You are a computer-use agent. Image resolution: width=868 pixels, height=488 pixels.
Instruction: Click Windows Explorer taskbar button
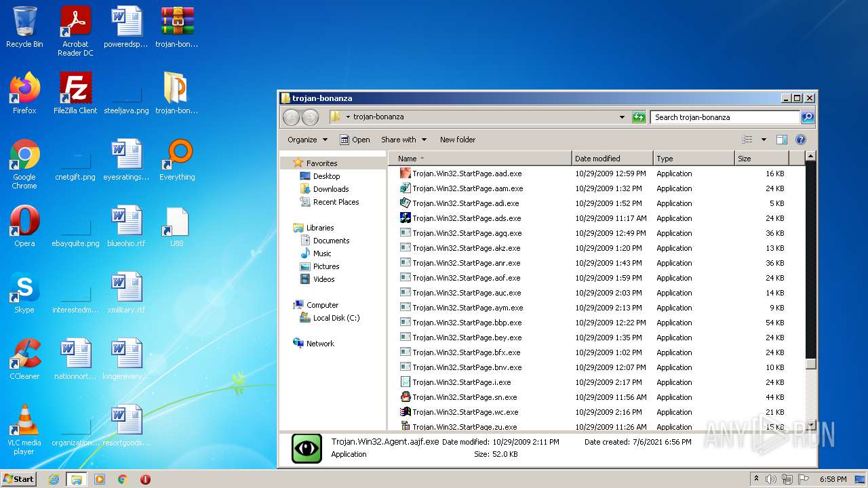tap(77, 479)
